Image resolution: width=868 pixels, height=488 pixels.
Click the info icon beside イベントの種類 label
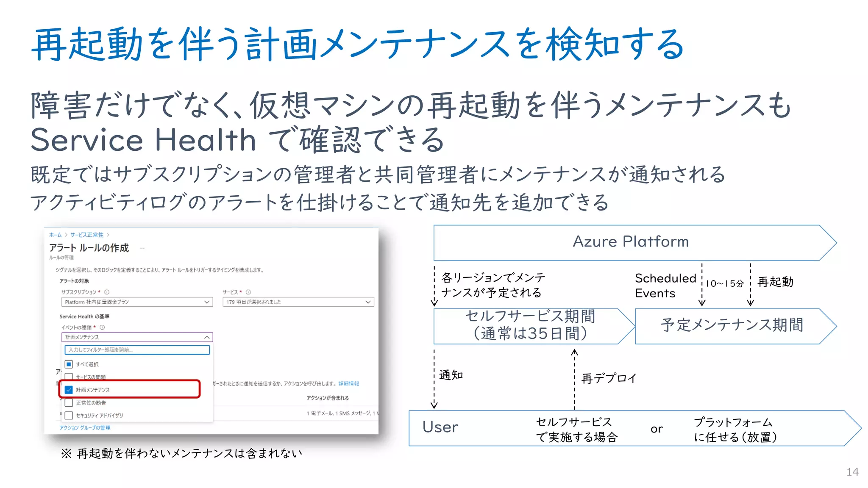pyautogui.click(x=102, y=327)
